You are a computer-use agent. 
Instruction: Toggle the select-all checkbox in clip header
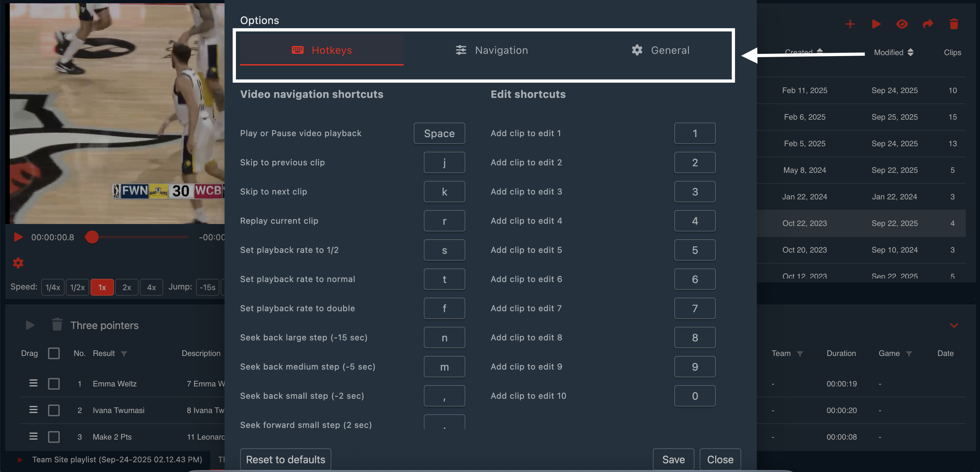[x=54, y=353]
